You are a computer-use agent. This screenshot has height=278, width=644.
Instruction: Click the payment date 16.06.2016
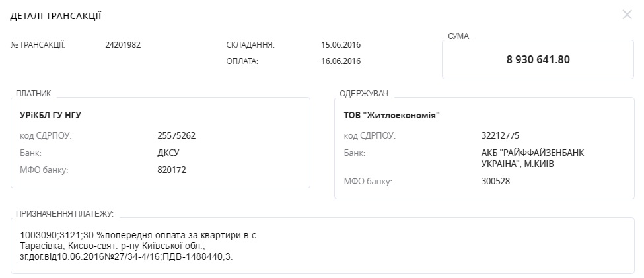pyautogui.click(x=341, y=61)
